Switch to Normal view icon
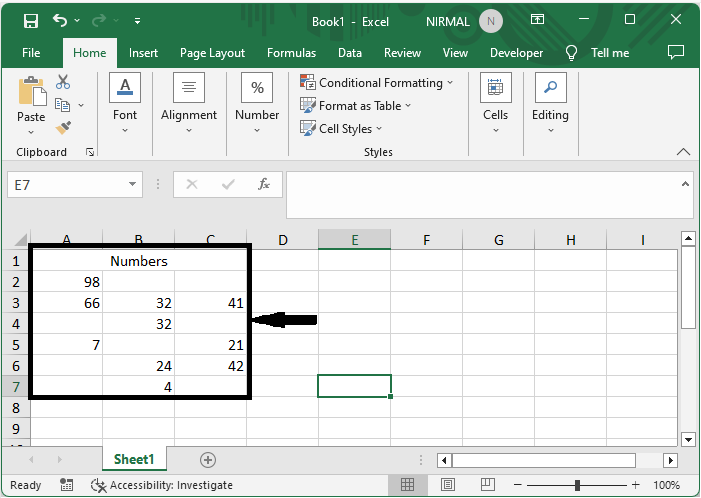701x498 pixels. tap(407, 484)
